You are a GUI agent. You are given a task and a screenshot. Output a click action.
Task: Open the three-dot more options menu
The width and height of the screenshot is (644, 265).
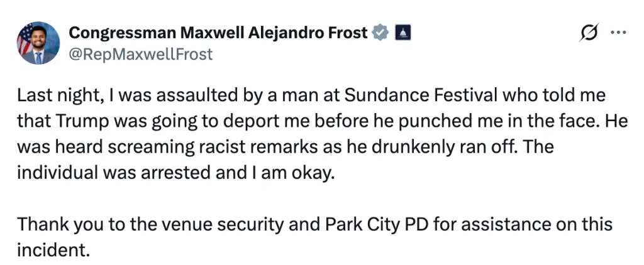click(x=619, y=33)
